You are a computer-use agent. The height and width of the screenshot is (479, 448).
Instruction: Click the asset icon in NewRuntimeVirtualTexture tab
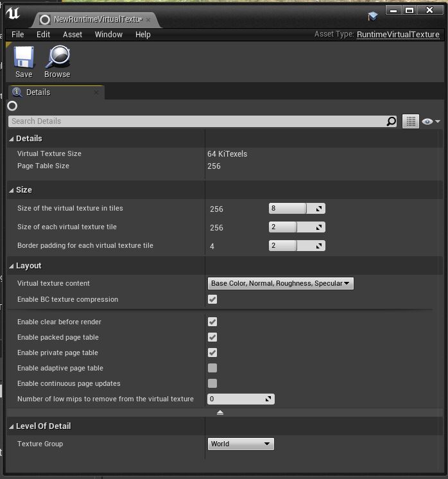click(x=45, y=20)
